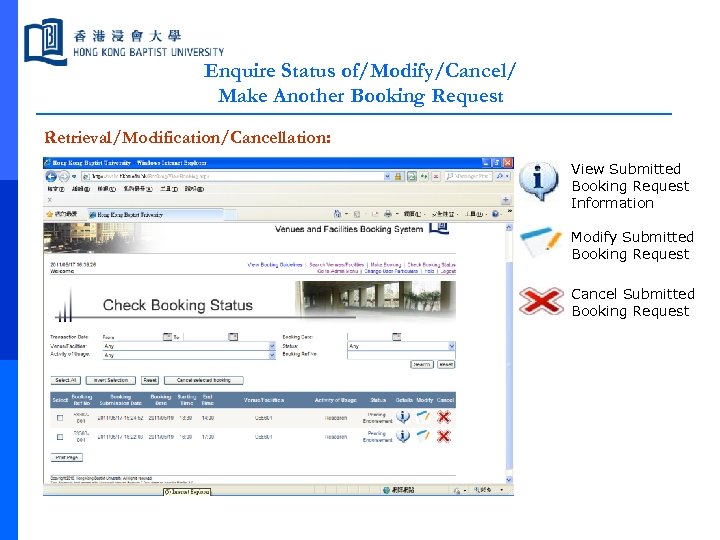The height and width of the screenshot is (540, 720).
Task: Click the Search button in filter form
Action: click(422, 365)
